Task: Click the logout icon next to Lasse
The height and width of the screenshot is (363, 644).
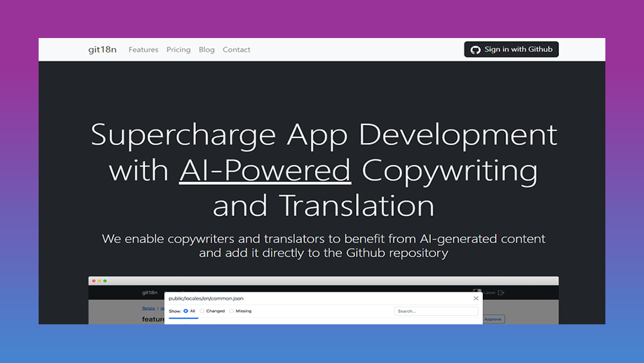Action: tap(501, 293)
